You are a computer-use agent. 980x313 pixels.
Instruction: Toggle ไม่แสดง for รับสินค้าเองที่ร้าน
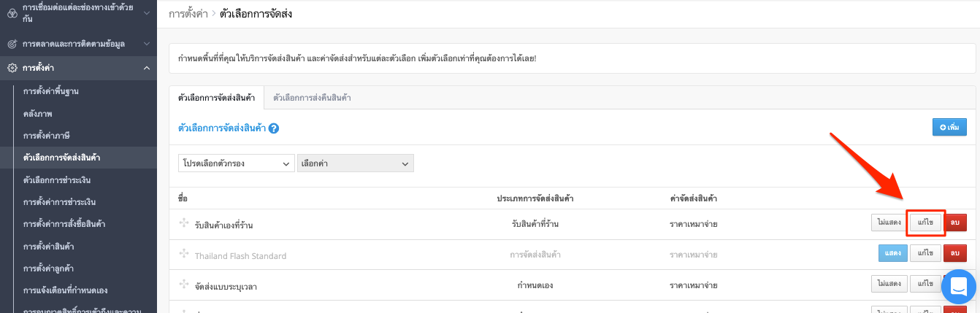tap(889, 223)
